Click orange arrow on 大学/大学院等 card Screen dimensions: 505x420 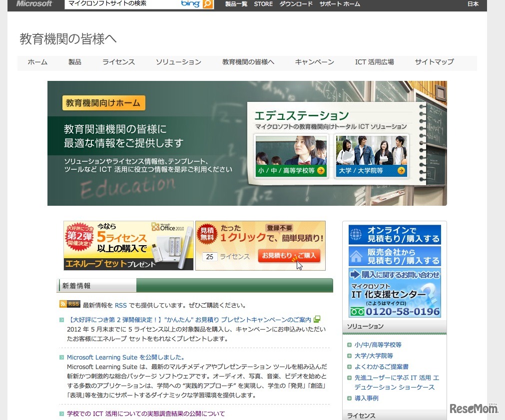[x=401, y=171]
